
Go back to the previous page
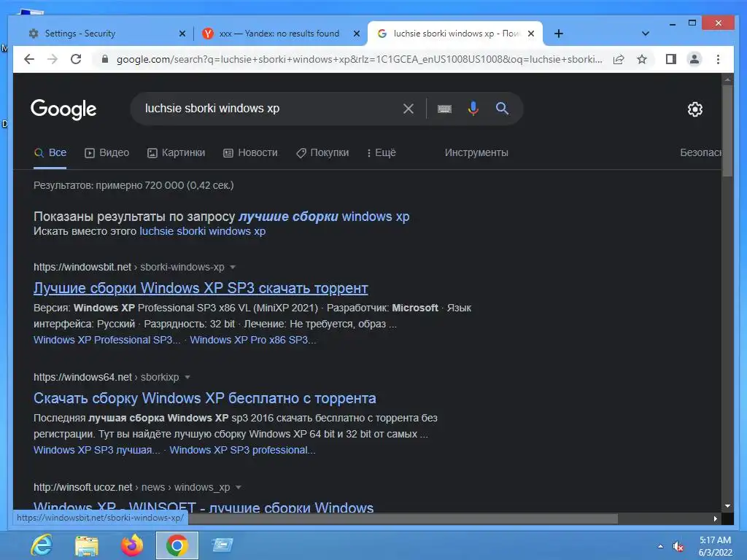tap(29, 59)
